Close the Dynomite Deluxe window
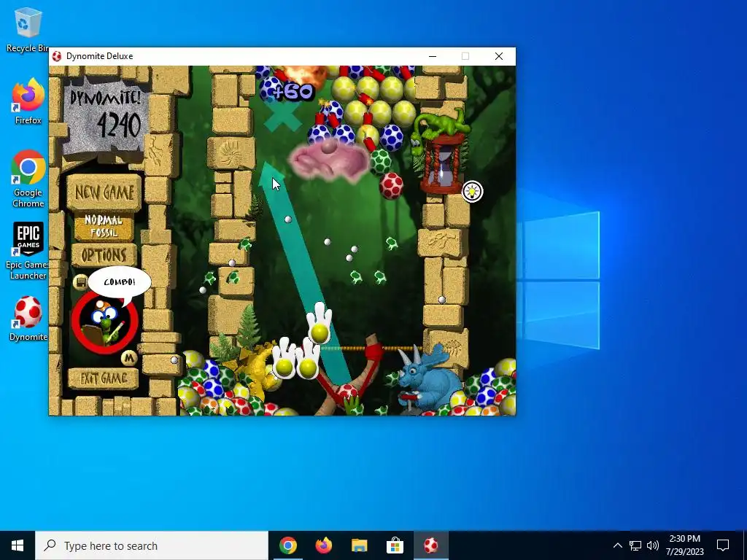The height and width of the screenshot is (560, 747). [499, 56]
